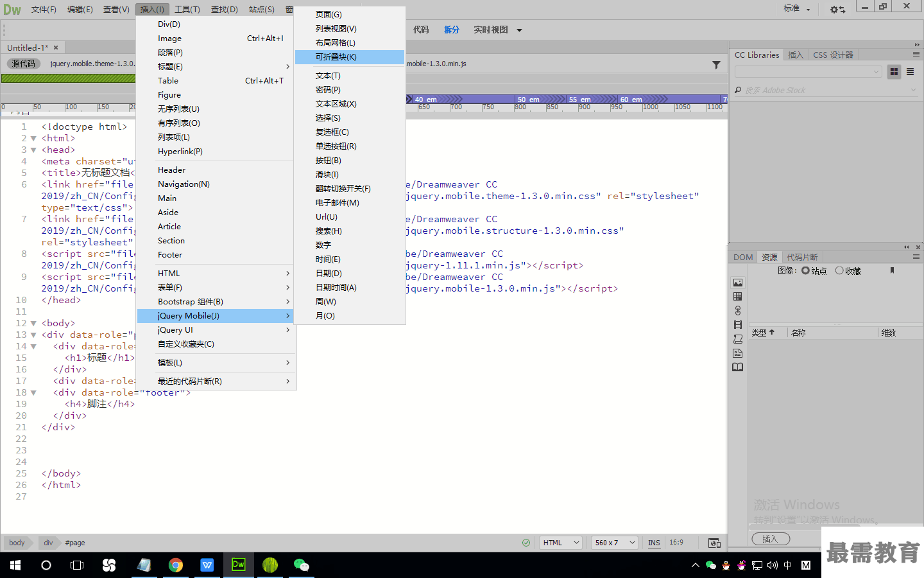Choose 列表视图(V) from submenu
Viewport: 924px width, 578px height.
click(x=350, y=29)
